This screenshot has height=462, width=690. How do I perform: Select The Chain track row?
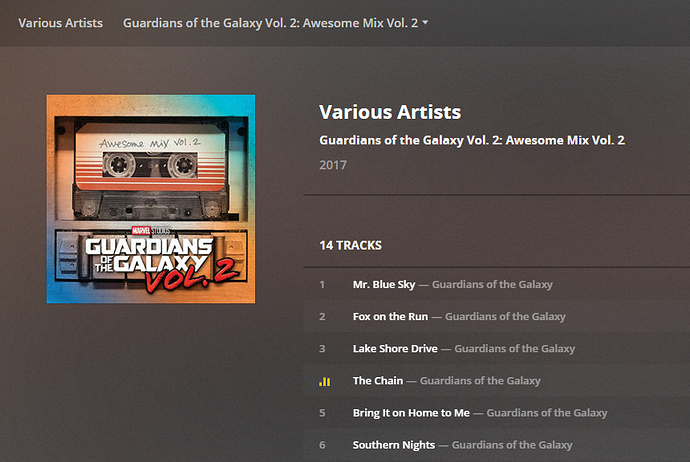click(x=496, y=381)
